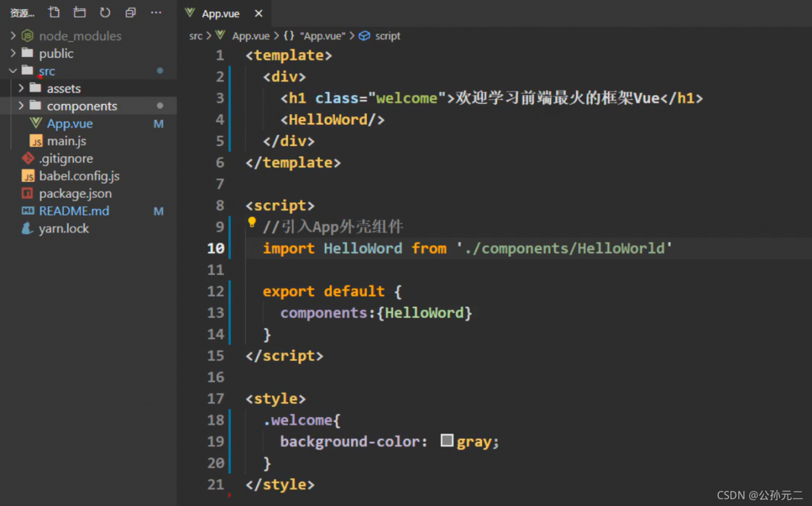This screenshot has height=506, width=812.
Task: Expand the components folder
Action: click(81, 106)
